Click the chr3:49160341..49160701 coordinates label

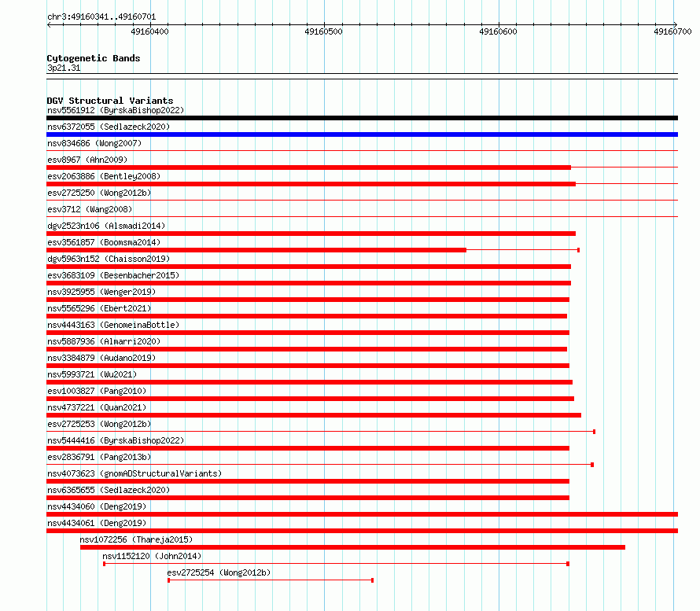(101, 17)
